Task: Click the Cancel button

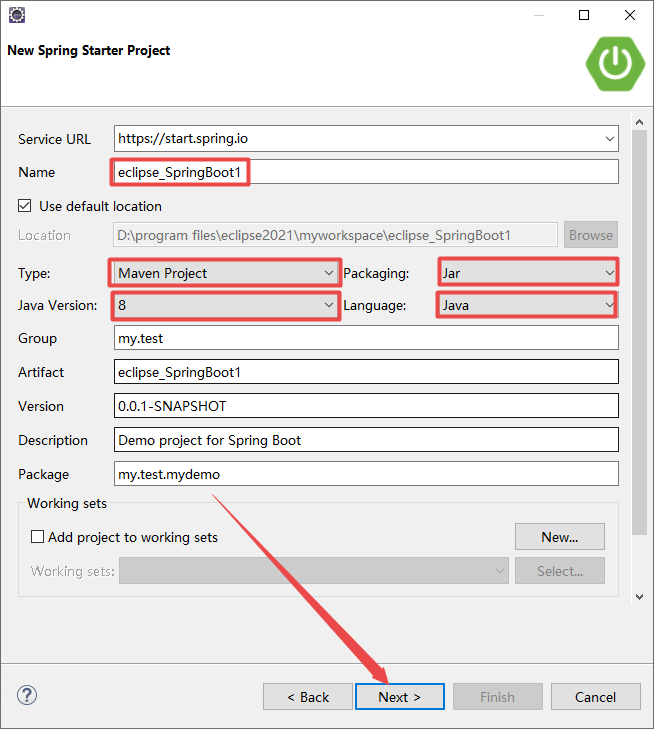Action: click(595, 696)
